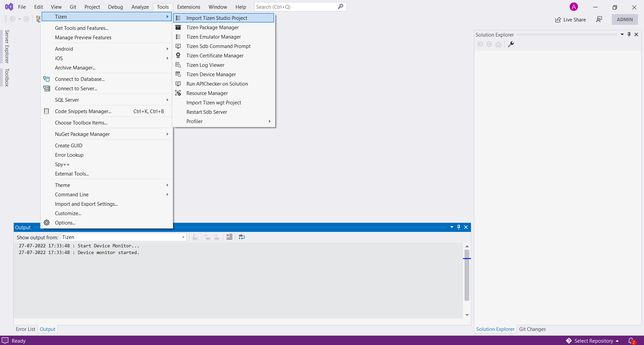Screen dimensions: 644x345
Task: Collapse the Server Explorer side tab
Action: tap(7, 46)
